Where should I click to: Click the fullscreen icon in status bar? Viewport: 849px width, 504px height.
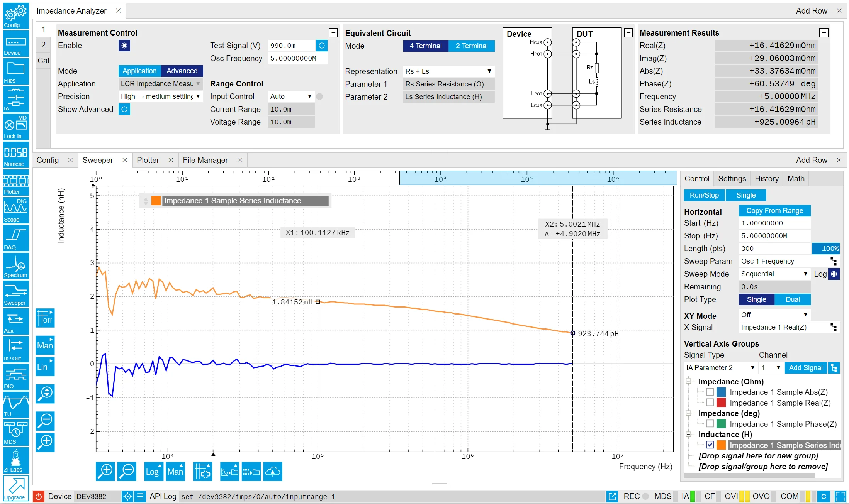841,496
